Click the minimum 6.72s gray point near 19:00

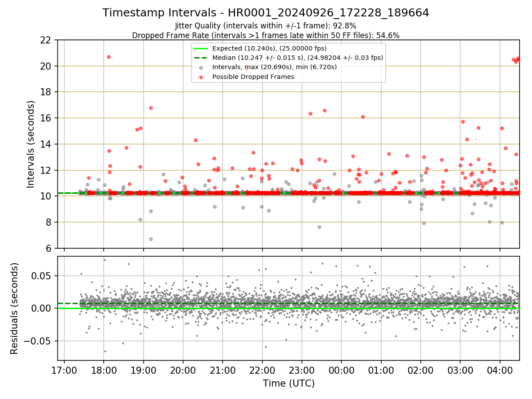click(151, 239)
